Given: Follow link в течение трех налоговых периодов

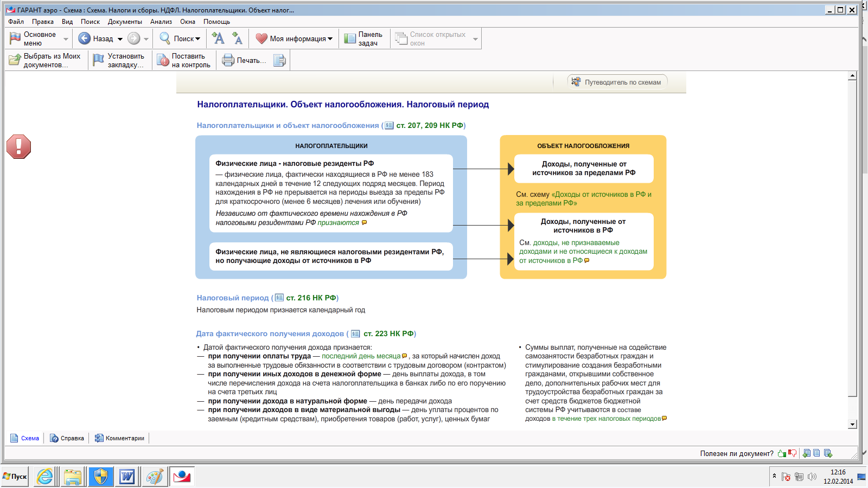Looking at the screenshot, I should click(607, 419).
